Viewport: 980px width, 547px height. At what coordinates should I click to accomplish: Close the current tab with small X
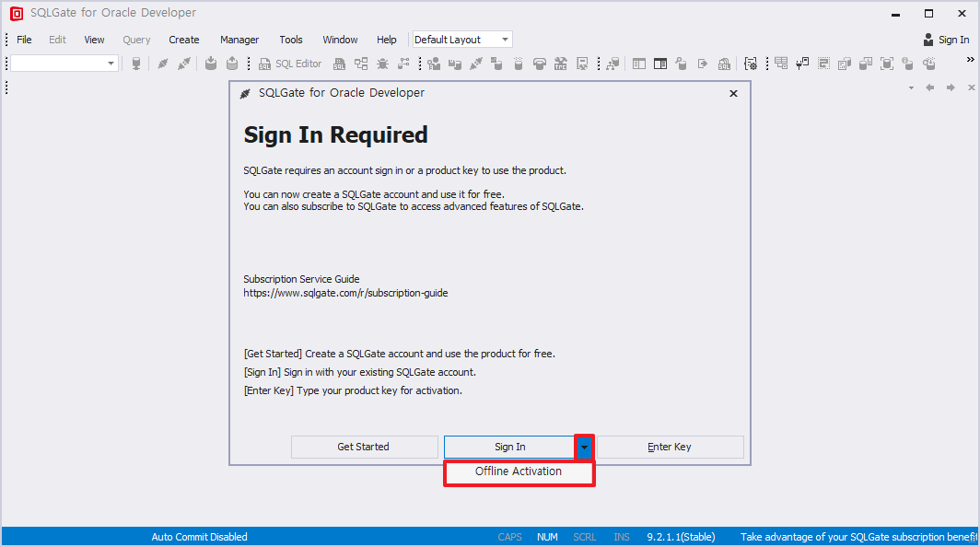(971, 87)
